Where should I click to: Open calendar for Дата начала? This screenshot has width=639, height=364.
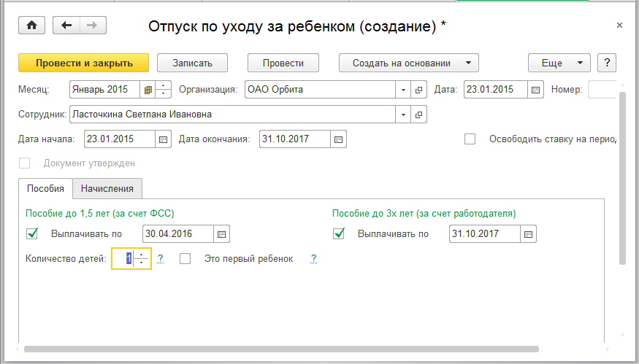tap(163, 139)
